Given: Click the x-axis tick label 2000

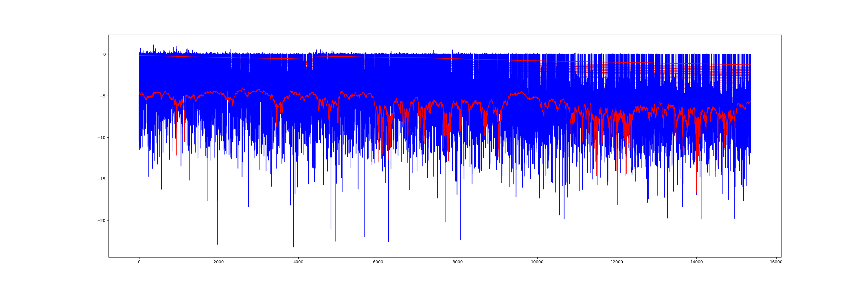Looking at the screenshot, I should [219, 262].
